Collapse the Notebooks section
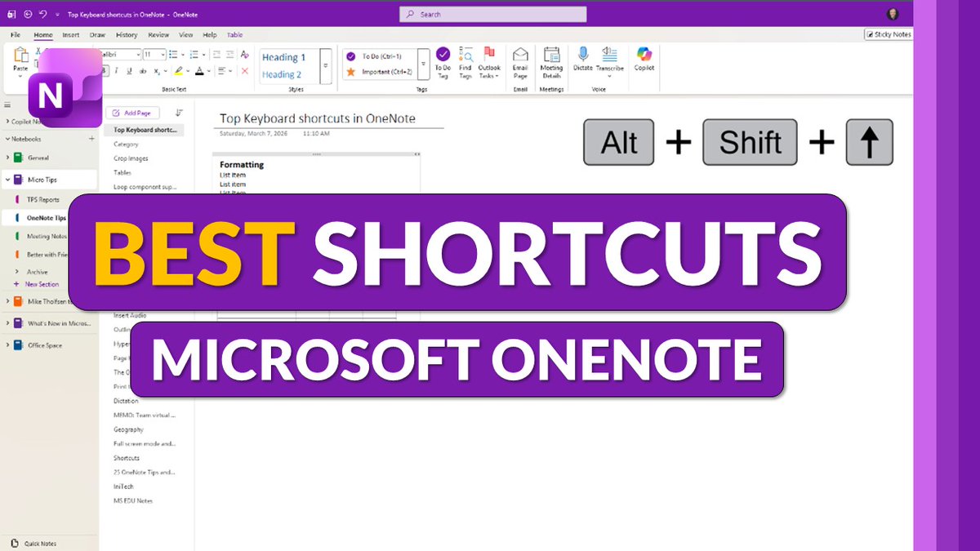The width and height of the screenshot is (980, 551). [7, 138]
